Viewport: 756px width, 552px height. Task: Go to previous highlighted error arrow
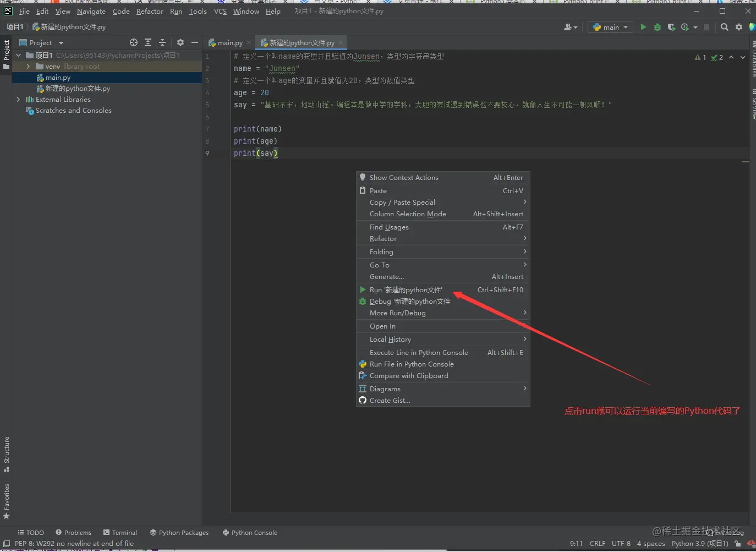click(731, 57)
